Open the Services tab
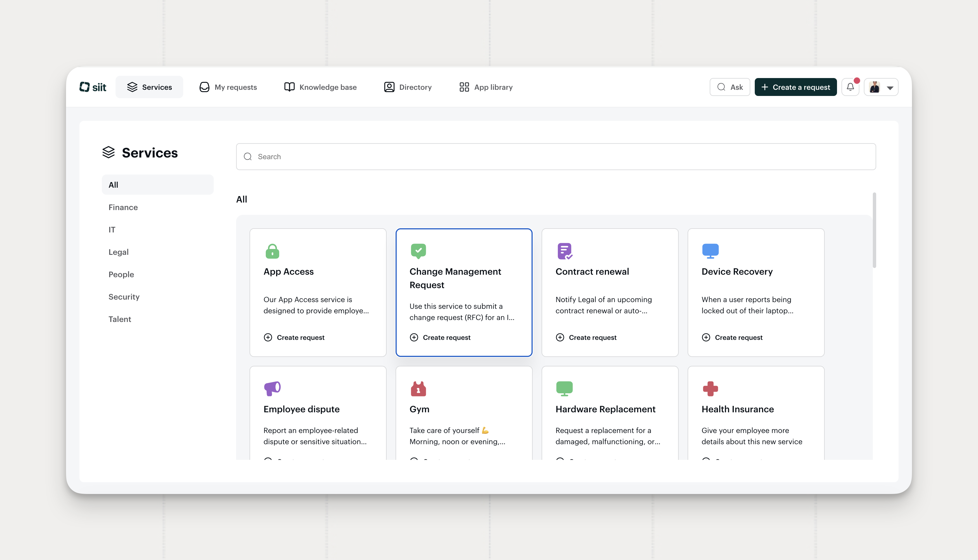Image resolution: width=978 pixels, height=560 pixels. pos(149,87)
